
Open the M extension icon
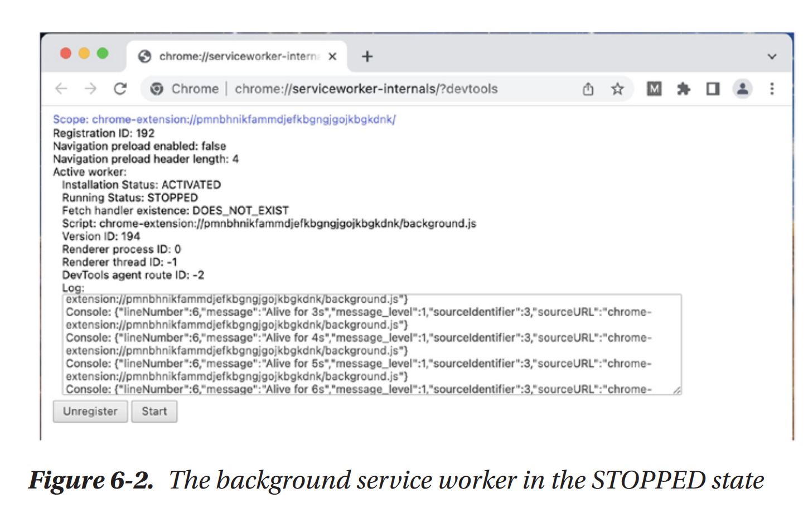point(654,89)
